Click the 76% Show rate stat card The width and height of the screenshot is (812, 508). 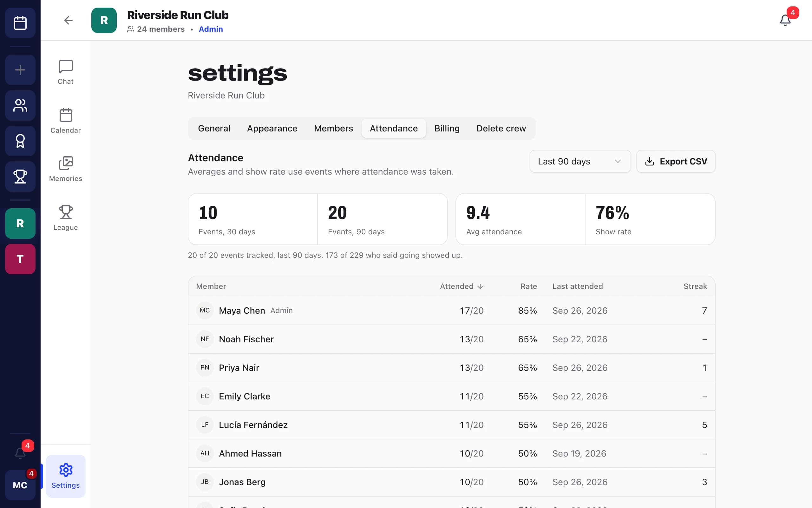tap(650, 219)
